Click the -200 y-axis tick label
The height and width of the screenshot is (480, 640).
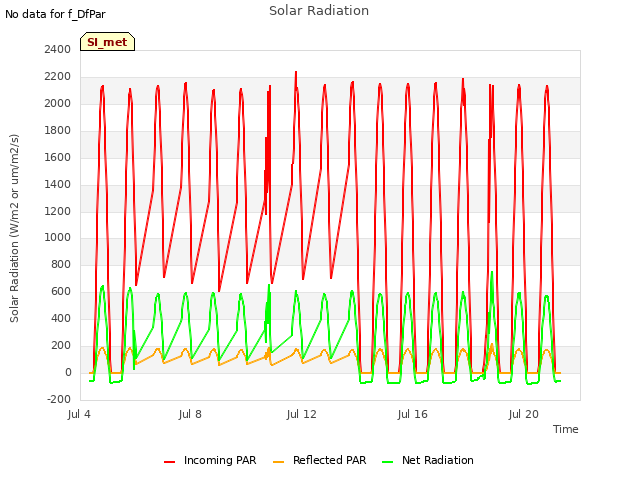click(59, 399)
